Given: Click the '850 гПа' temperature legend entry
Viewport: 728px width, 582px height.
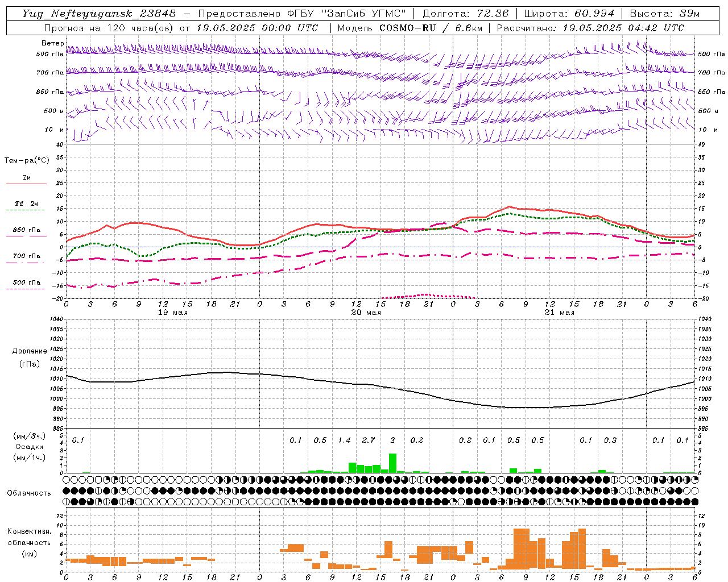Looking at the screenshot, I should [26, 230].
